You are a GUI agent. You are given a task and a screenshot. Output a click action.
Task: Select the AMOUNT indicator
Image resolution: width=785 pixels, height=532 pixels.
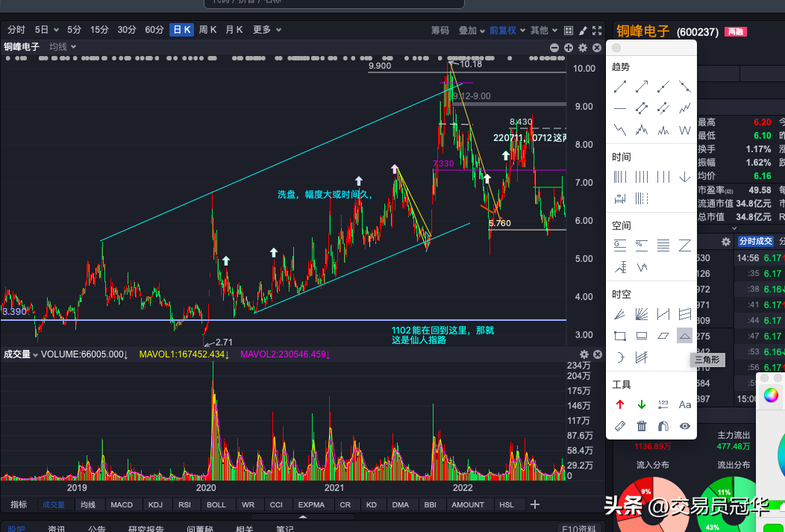468,504
